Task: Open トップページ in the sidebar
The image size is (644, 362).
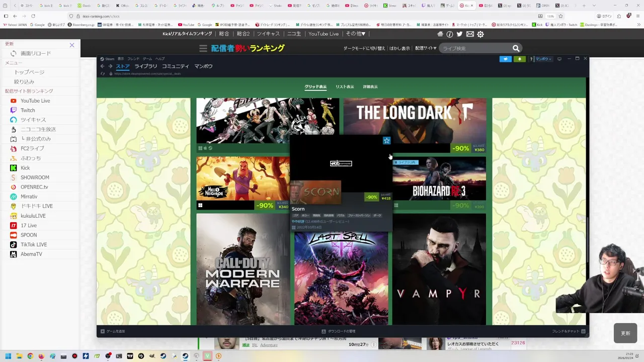Action: pos(29,72)
